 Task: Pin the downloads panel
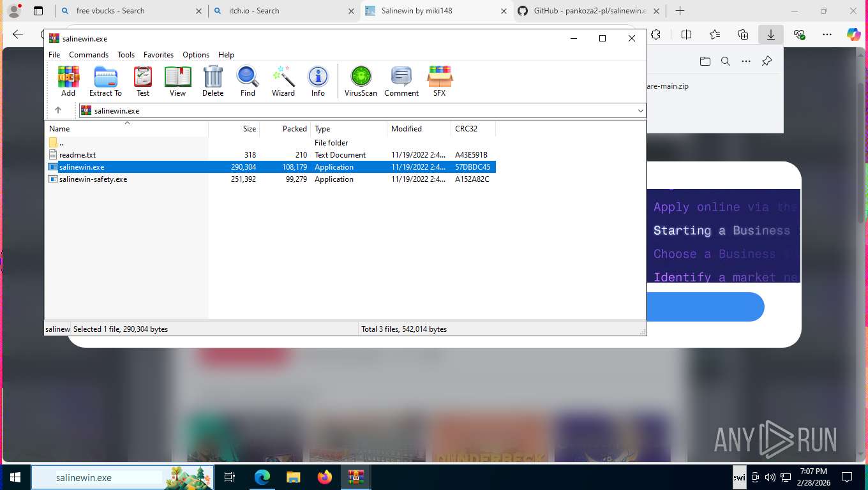(767, 61)
